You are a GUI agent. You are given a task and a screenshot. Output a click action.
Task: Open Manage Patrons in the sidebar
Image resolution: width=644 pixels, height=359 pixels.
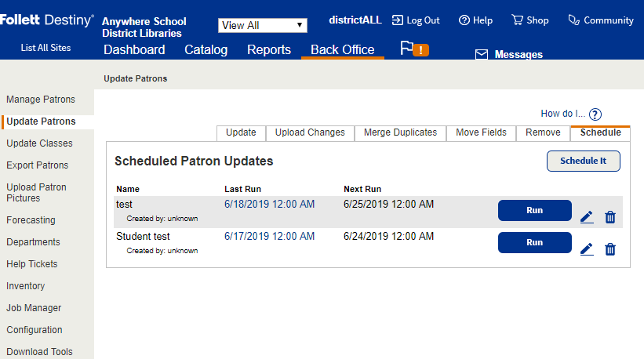[41, 100]
